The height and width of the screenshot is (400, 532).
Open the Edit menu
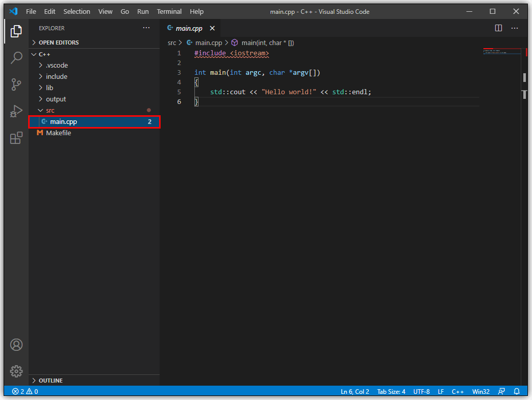pyautogui.click(x=50, y=12)
